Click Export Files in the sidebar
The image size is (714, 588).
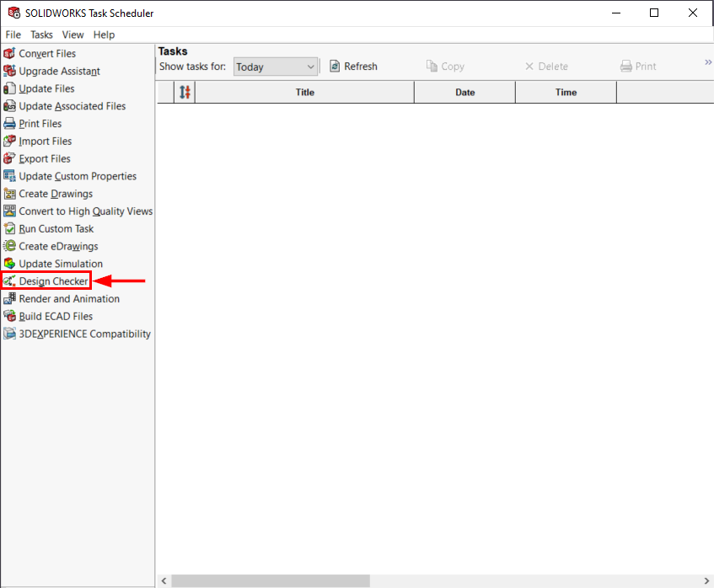pos(45,159)
